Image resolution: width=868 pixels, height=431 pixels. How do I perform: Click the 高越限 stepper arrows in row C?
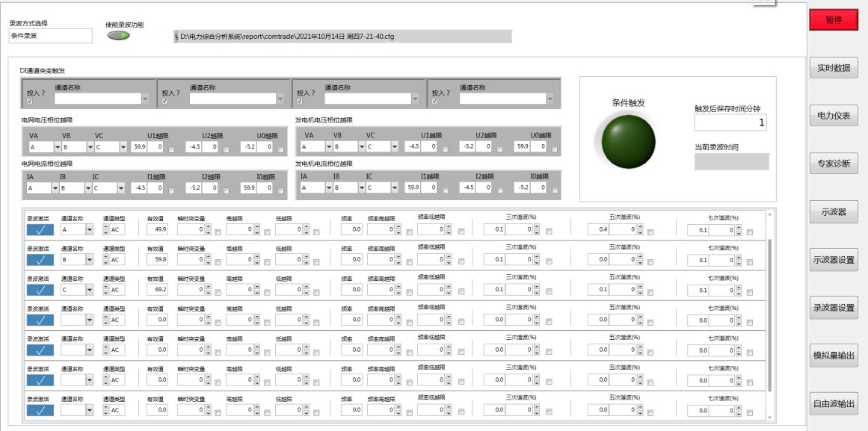point(257,289)
